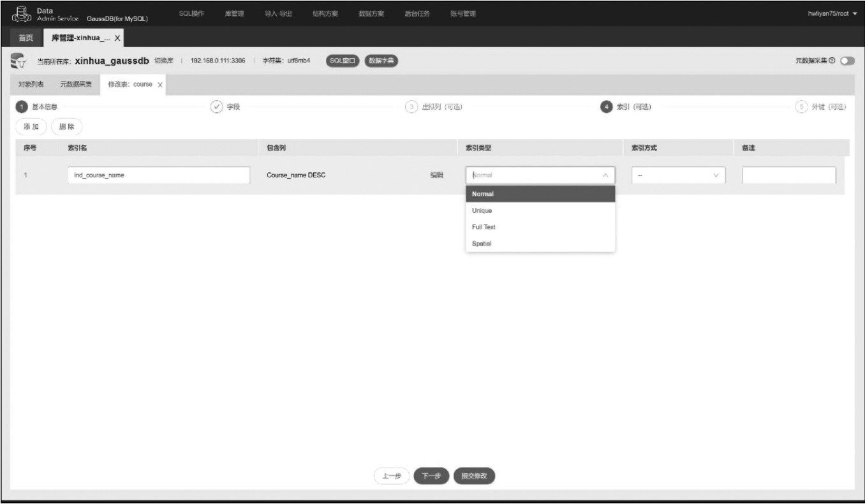Open the 账号管理 menu
This screenshot has height=504, width=865.
463,14
